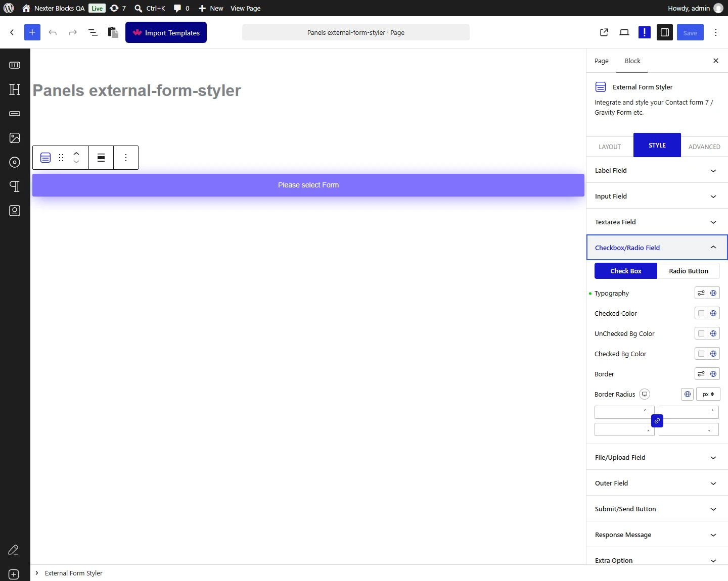728x581 pixels.
Task: Click the undo arrow in top toolbar
Action: tap(53, 32)
